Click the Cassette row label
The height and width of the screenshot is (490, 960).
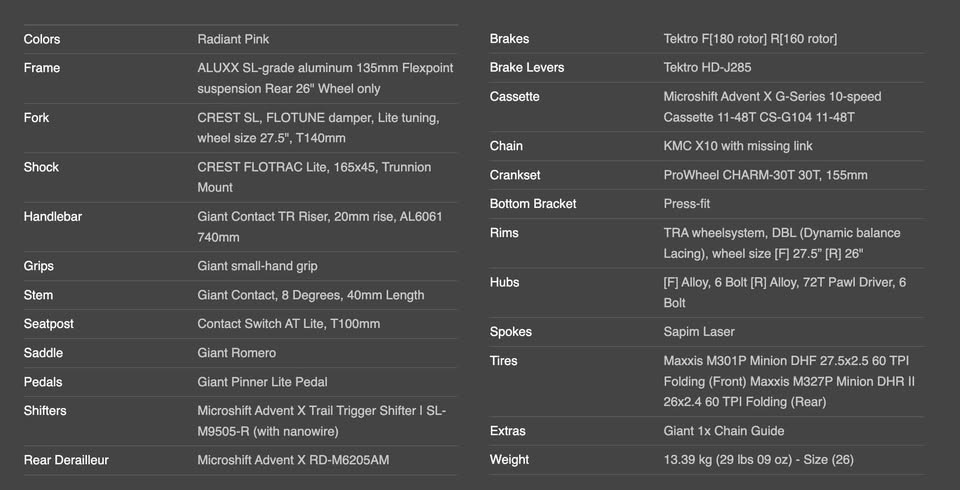tap(514, 97)
